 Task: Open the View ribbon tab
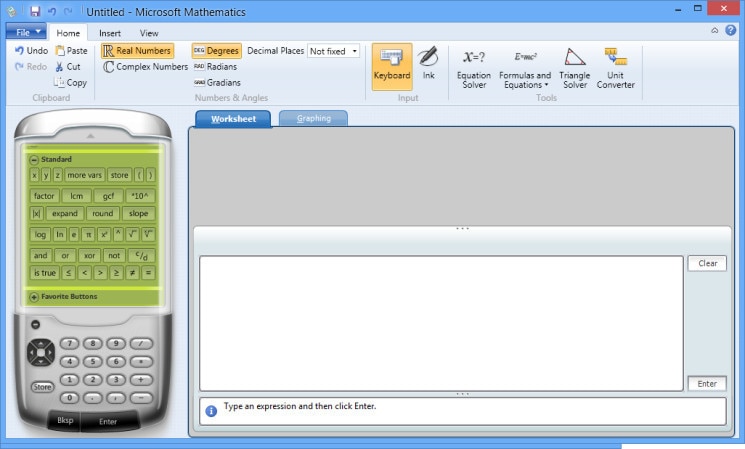point(149,33)
